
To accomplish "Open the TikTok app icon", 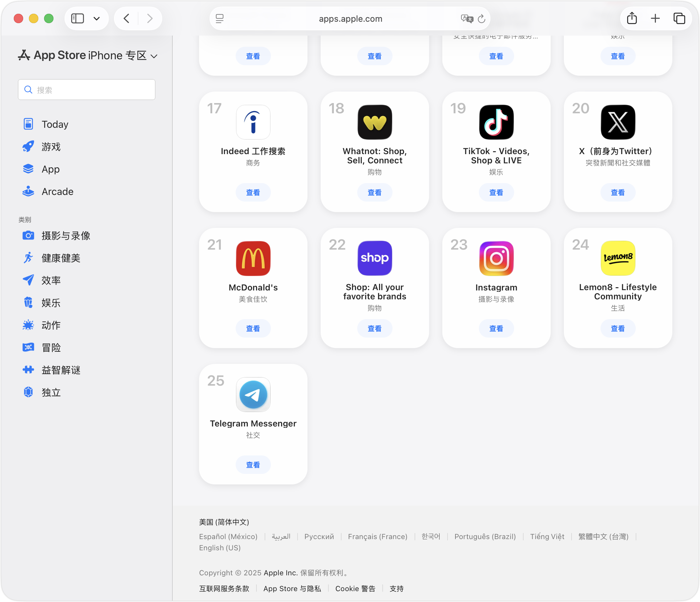I will 496,122.
